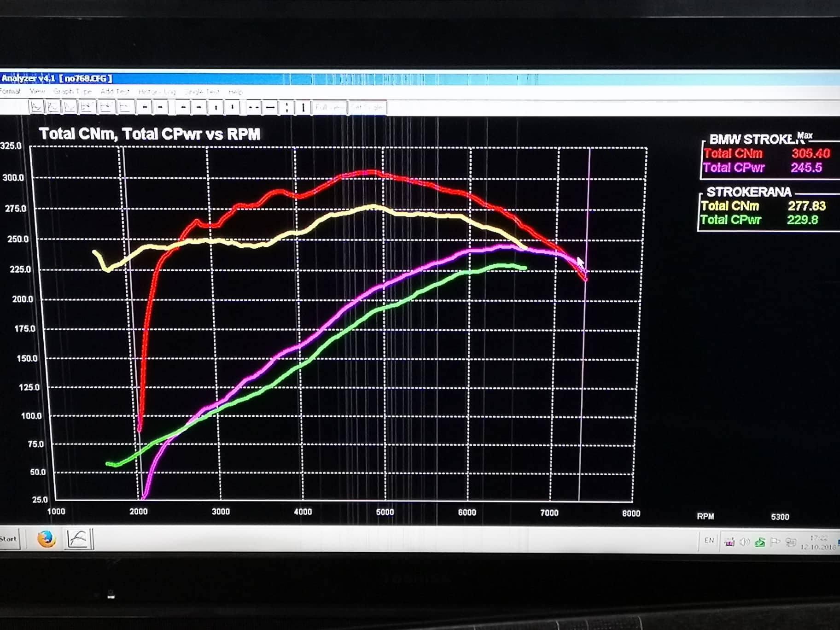Click the green safely-remove-hardware tray icon
Screen dimensions: 840x630
coord(760,542)
